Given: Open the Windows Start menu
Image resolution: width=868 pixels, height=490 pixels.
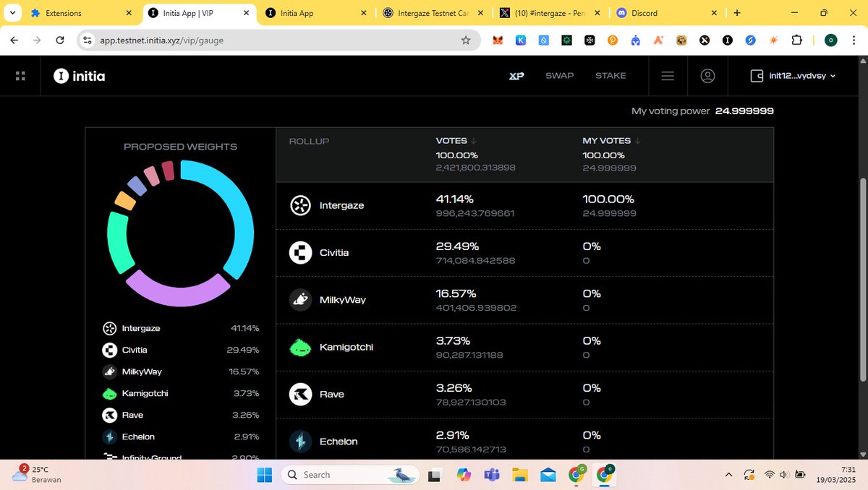Looking at the screenshot, I should click(265, 475).
